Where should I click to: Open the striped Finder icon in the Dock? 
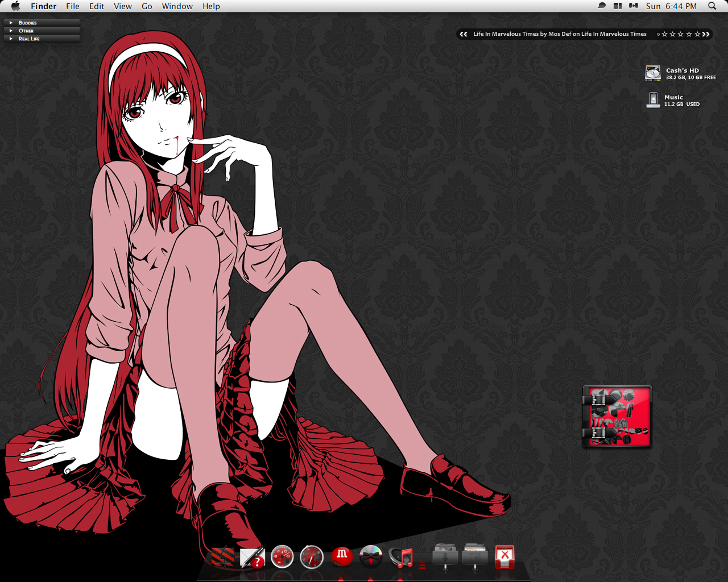tap(222, 557)
